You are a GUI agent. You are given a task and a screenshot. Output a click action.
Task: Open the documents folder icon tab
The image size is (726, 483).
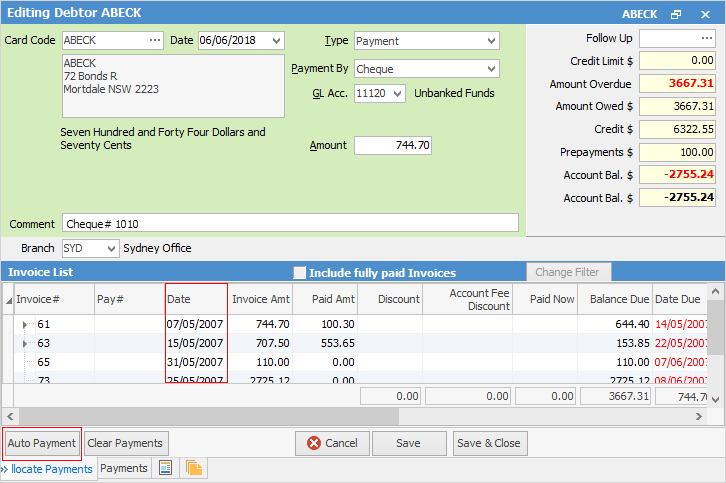[193, 468]
